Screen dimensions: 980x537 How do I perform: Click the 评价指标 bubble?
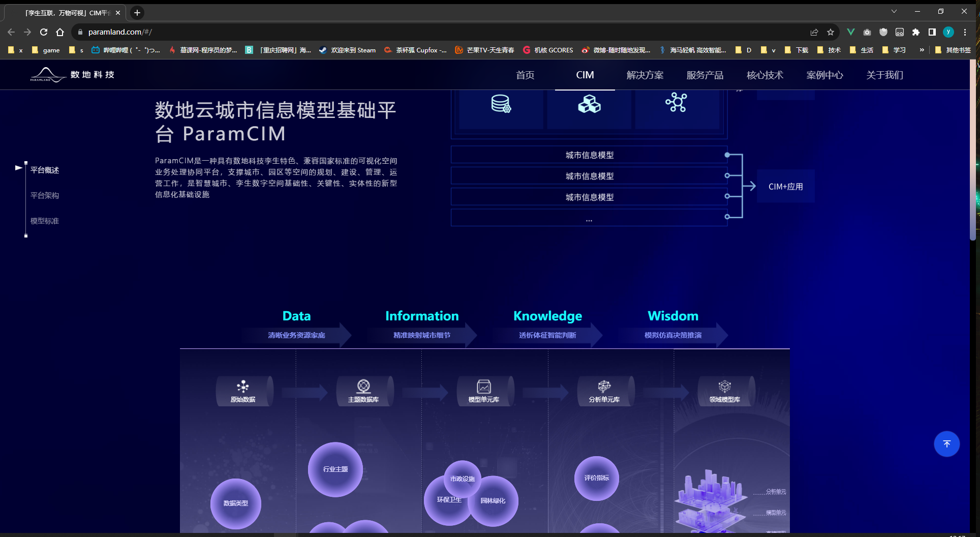(x=597, y=478)
